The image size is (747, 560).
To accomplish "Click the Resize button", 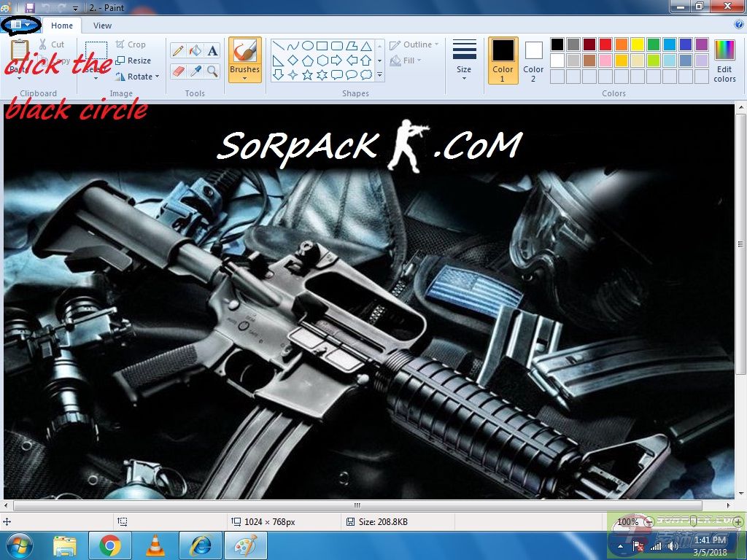I will pos(133,61).
